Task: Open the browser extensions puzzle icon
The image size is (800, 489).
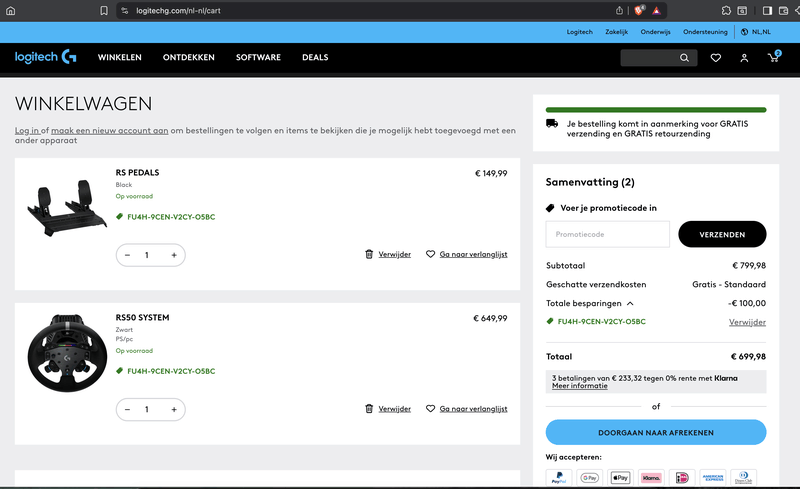Action: coord(726,11)
